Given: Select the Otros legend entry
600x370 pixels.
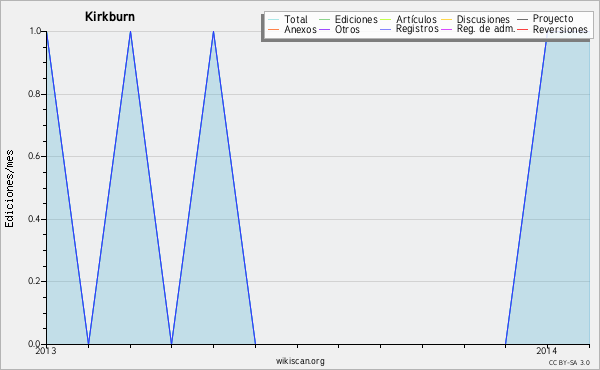Looking at the screenshot, I should coord(347,29).
